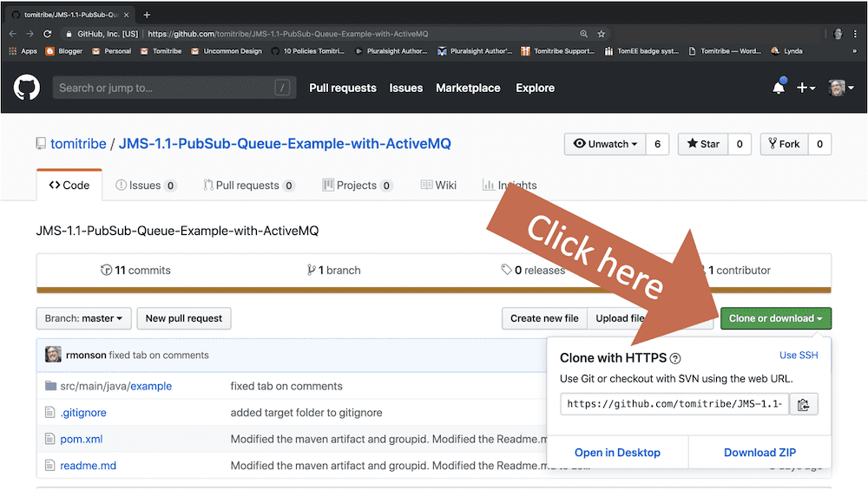Open the Tomitribe mail bookmark
This screenshot has height=503, width=868.
click(x=161, y=51)
